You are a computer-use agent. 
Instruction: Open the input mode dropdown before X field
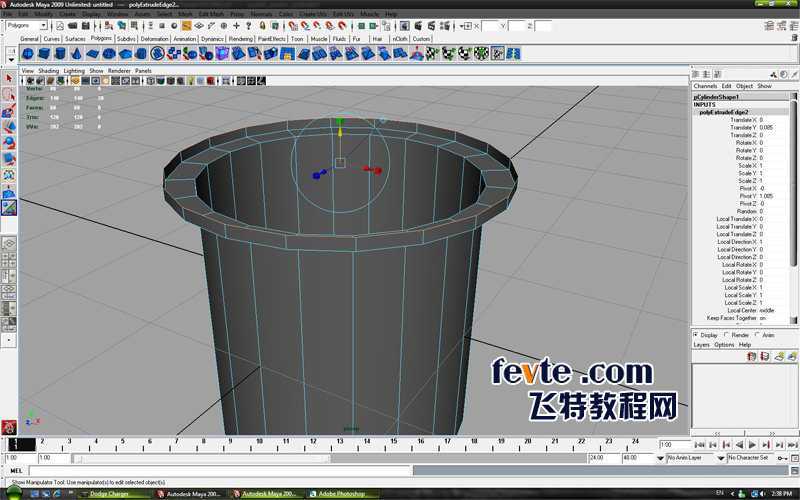click(x=465, y=26)
